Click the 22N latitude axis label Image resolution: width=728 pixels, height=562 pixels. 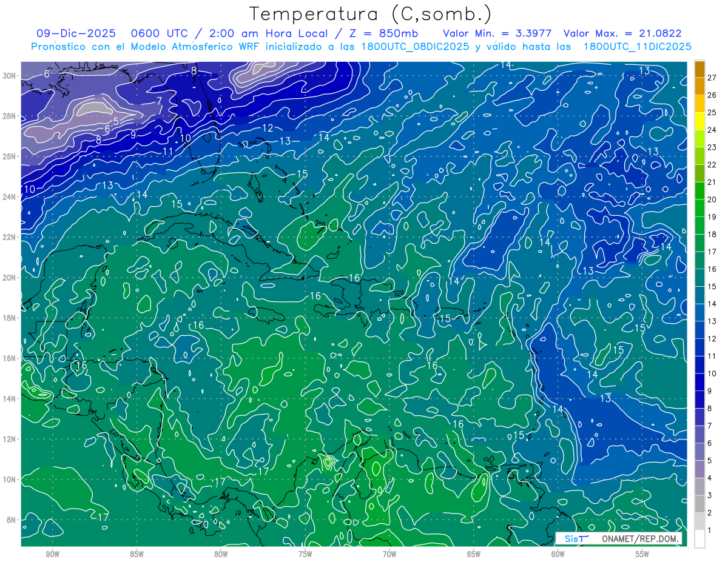pyautogui.click(x=10, y=237)
